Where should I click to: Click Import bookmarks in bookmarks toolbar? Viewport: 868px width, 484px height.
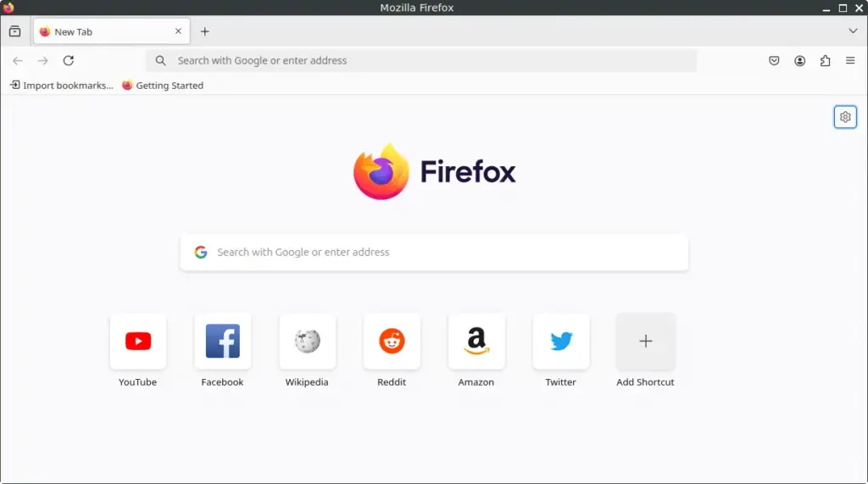pyautogui.click(x=61, y=86)
